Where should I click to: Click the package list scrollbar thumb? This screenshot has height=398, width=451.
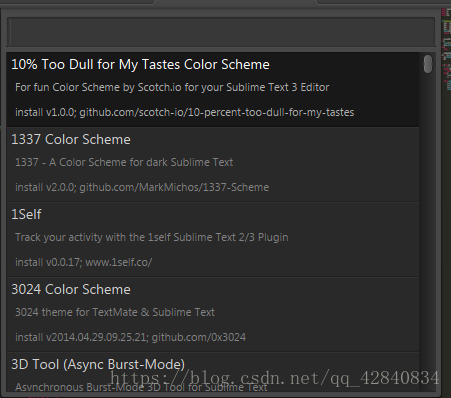tap(428, 64)
